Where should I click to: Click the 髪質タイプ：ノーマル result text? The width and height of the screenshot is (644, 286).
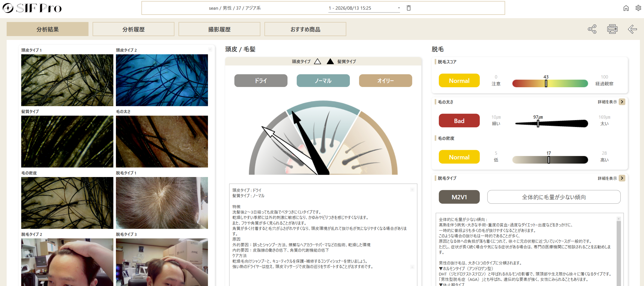coord(248,195)
